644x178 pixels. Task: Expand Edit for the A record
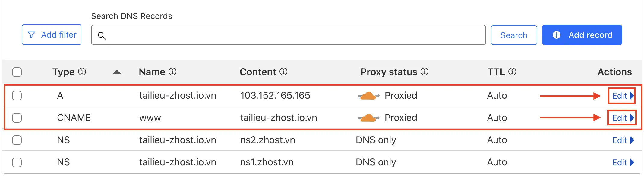tap(622, 96)
